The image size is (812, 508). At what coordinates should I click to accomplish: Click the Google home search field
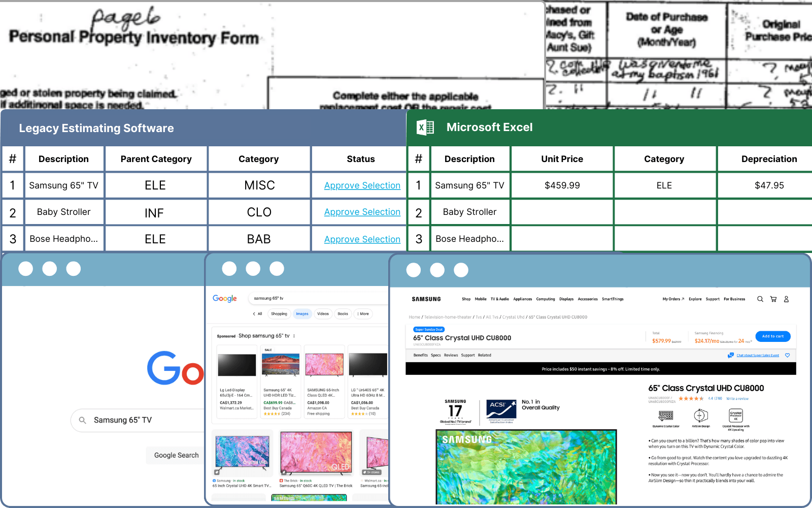click(138, 420)
